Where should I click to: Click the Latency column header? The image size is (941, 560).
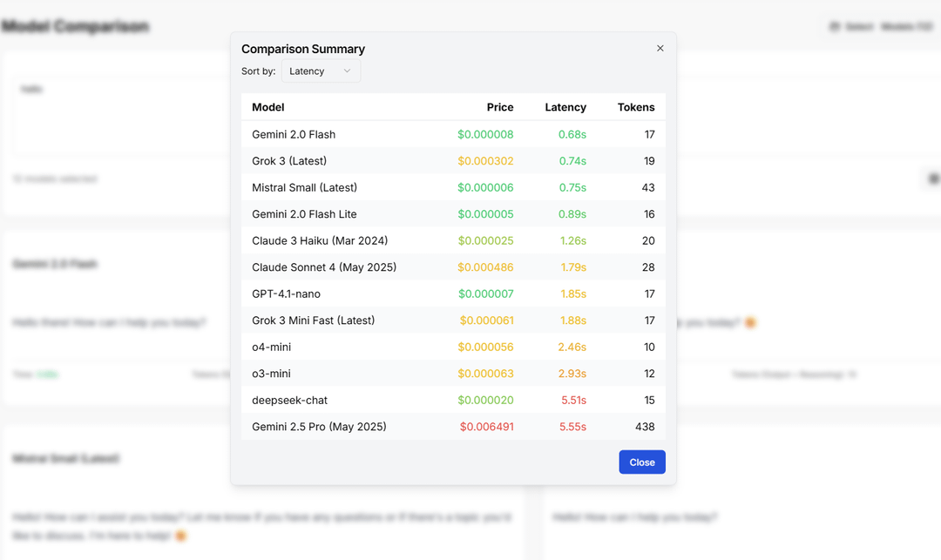click(565, 107)
